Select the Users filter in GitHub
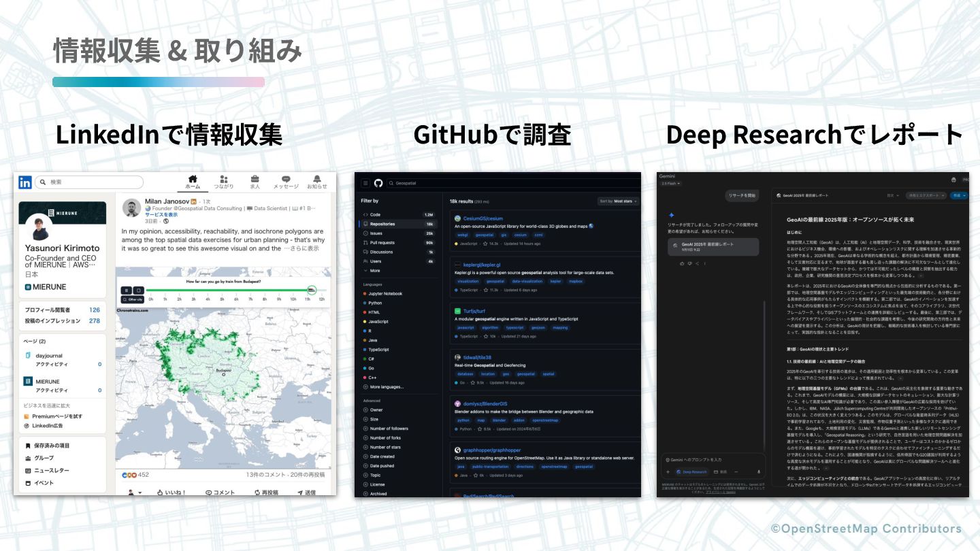The image size is (980, 551). (x=398, y=261)
